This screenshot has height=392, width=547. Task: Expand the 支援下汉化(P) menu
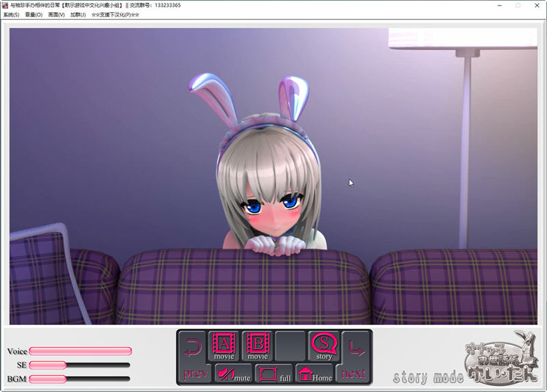[x=115, y=14]
